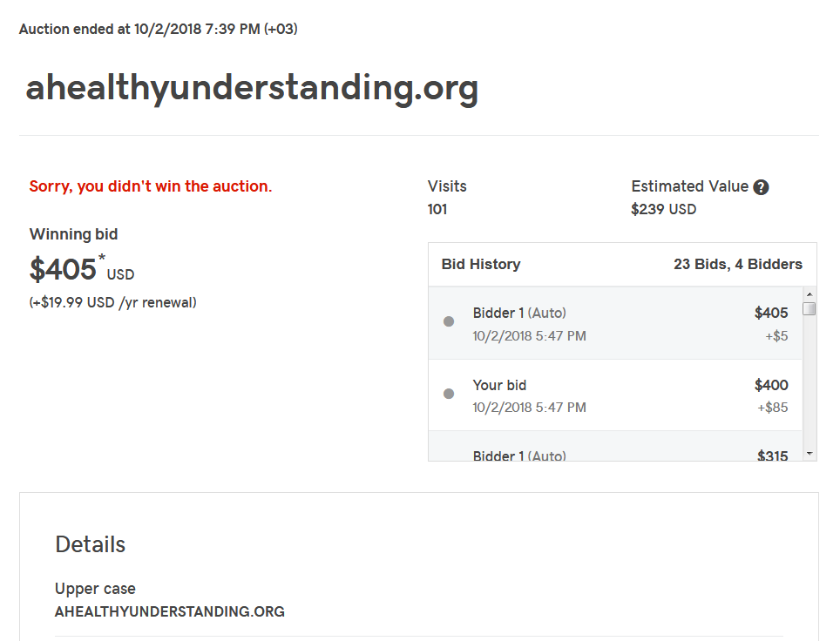Select the Bidder 1 (Auto) $405 bid row

615,323
